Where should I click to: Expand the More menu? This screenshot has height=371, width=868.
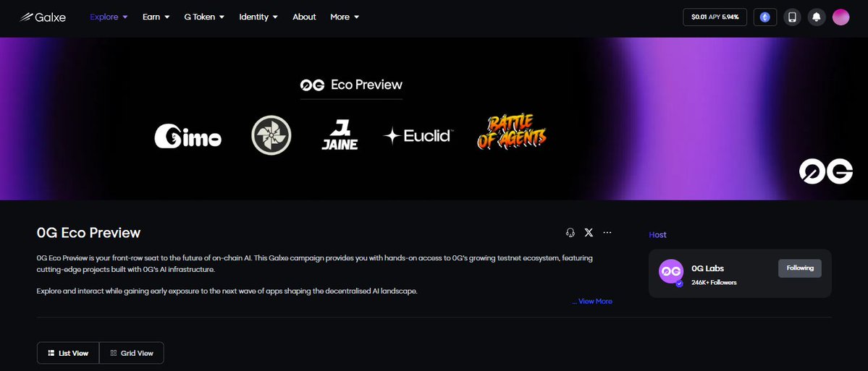coord(345,17)
